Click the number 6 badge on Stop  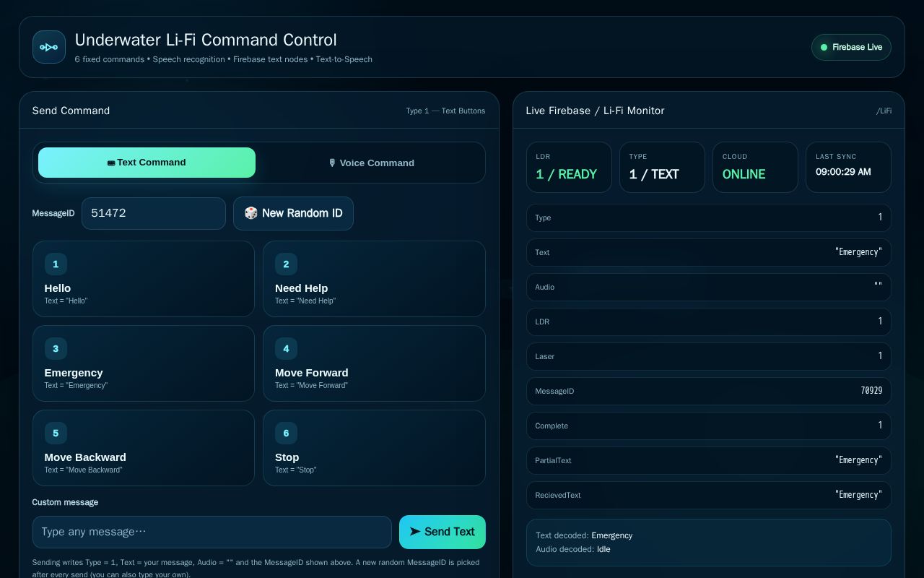click(x=286, y=433)
